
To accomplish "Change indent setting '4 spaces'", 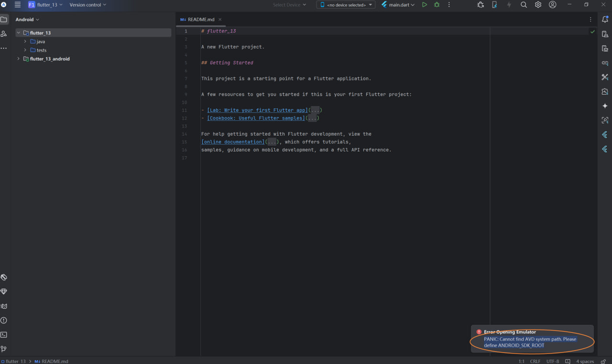I will pos(585,361).
